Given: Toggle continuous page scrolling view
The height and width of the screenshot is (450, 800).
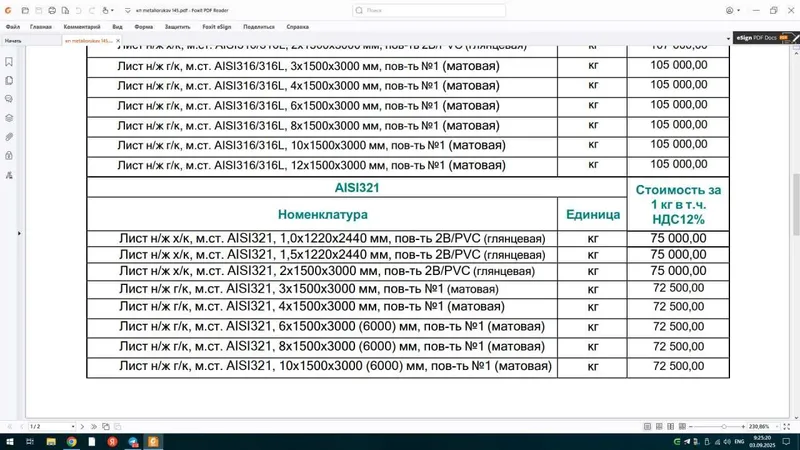Looking at the screenshot, I should coord(659,427).
